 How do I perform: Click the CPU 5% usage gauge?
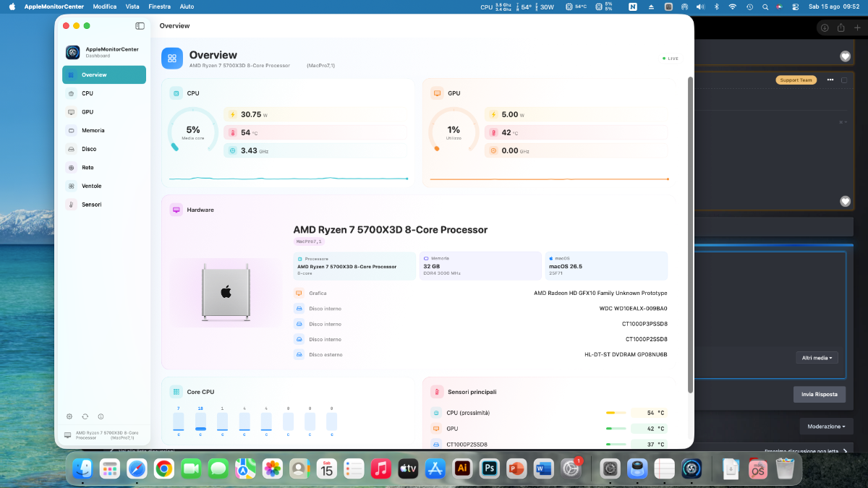193,132
